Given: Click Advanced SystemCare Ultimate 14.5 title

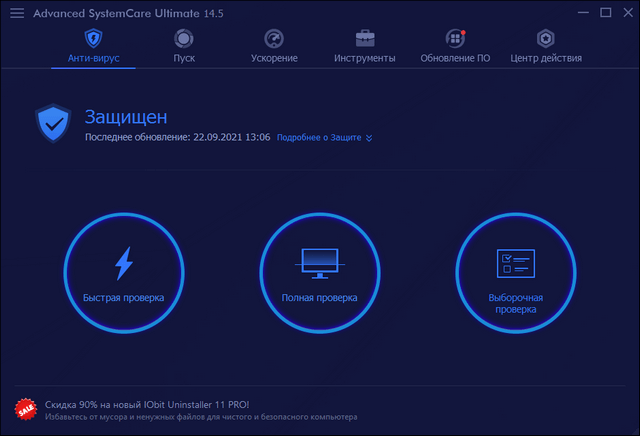Looking at the screenshot, I should 128,13.
